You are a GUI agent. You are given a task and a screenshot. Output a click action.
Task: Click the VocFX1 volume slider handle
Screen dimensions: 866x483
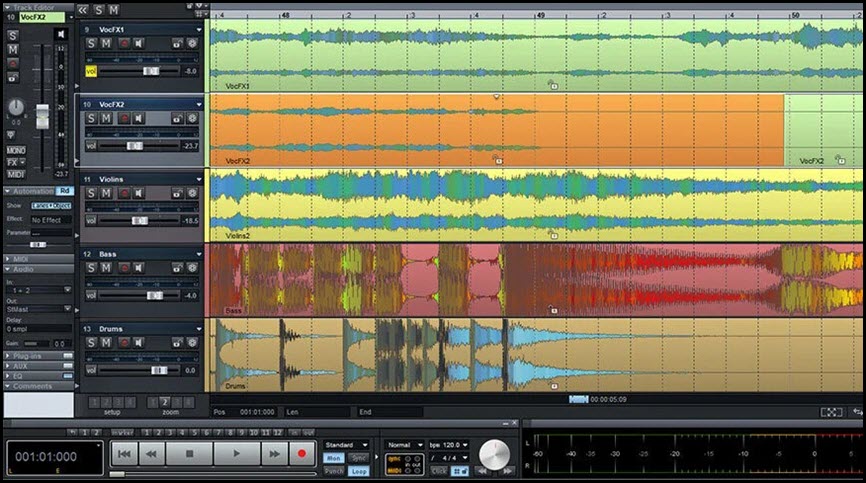pyautogui.click(x=151, y=71)
